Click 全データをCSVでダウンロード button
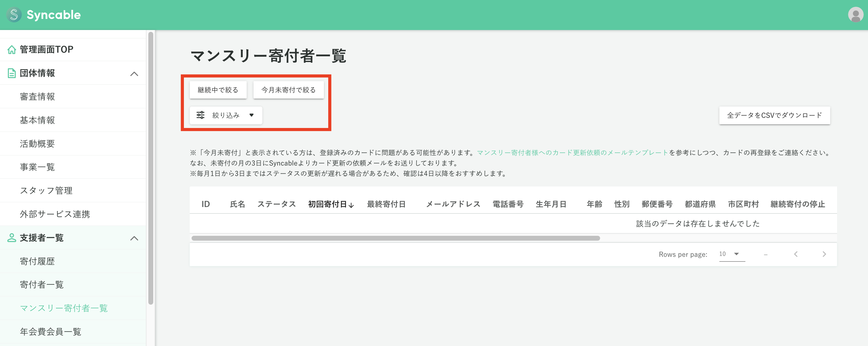Viewport: 868px width, 346px height. pyautogui.click(x=775, y=115)
